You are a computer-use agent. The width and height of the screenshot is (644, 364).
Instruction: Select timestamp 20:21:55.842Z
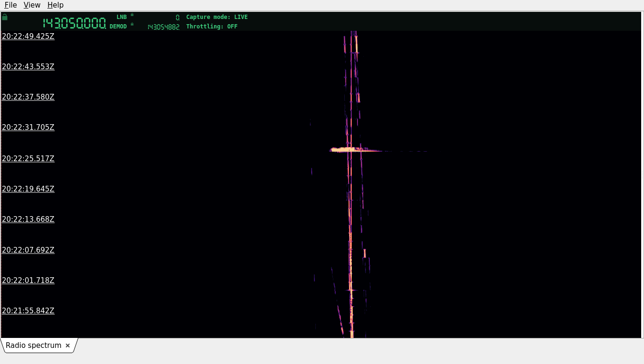click(28, 311)
